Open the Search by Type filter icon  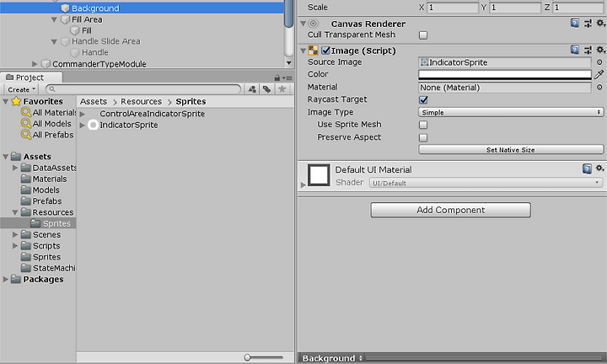[x=252, y=89]
